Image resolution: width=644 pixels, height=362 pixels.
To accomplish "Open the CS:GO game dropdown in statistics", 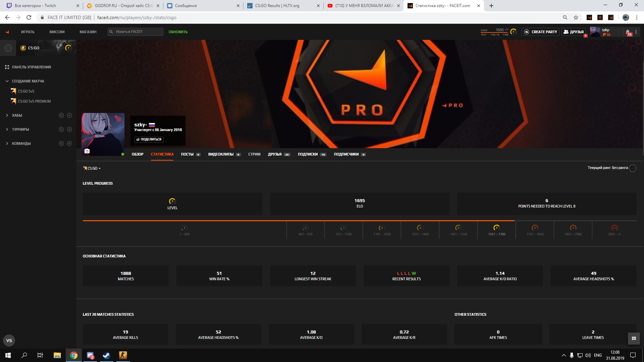I will click(x=92, y=168).
